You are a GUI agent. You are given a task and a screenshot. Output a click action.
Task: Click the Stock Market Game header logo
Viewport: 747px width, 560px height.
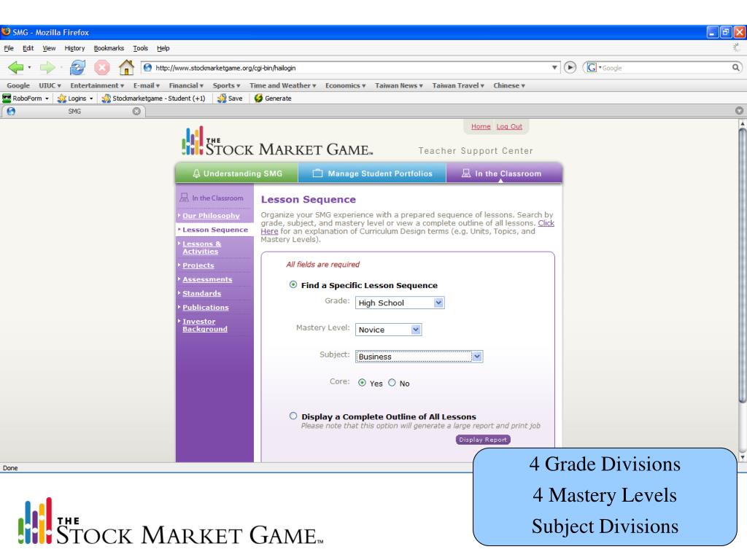point(276,141)
